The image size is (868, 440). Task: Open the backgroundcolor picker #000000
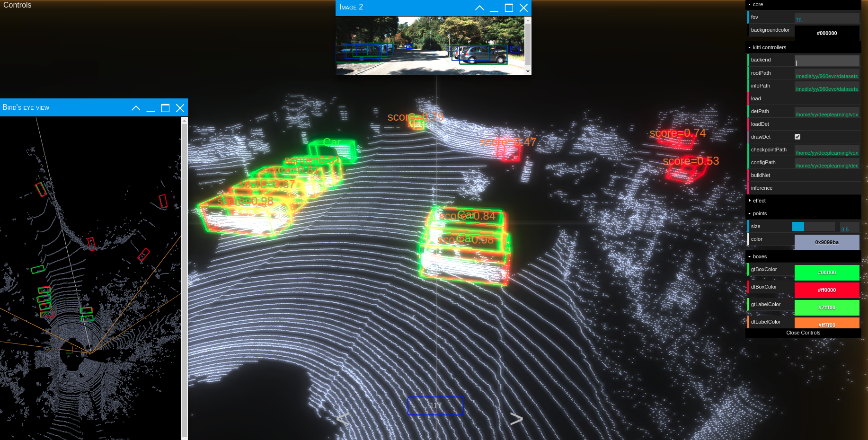pos(827,33)
